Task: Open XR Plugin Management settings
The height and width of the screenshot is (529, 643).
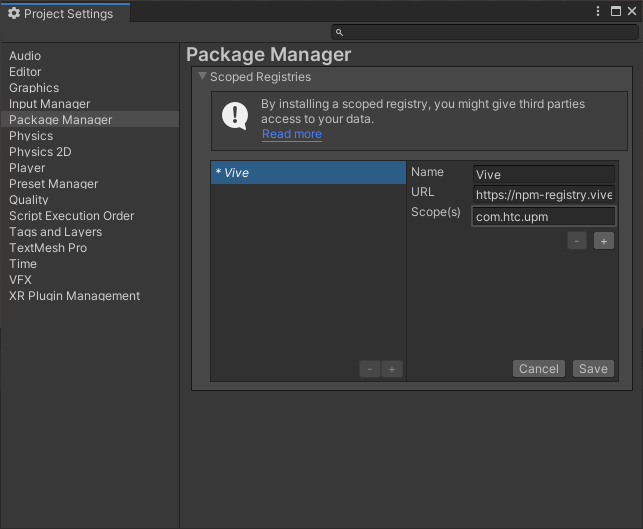Action: (75, 296)
